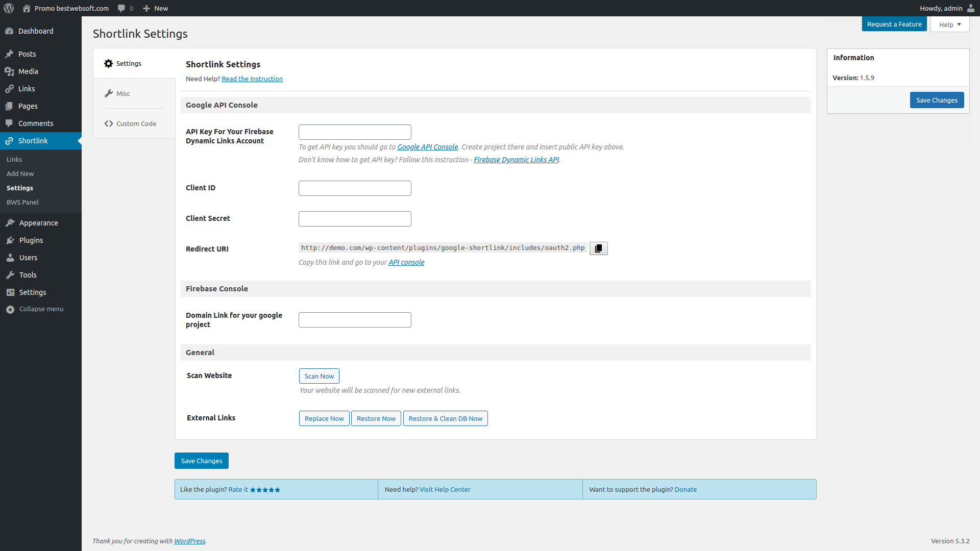Click the bottom Save Changes button
This screenshot has height=551, width=980.
point(202,461)
